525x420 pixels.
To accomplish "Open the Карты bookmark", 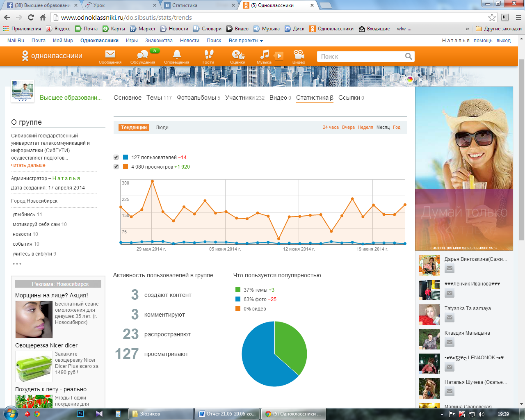I will (114, 29).
